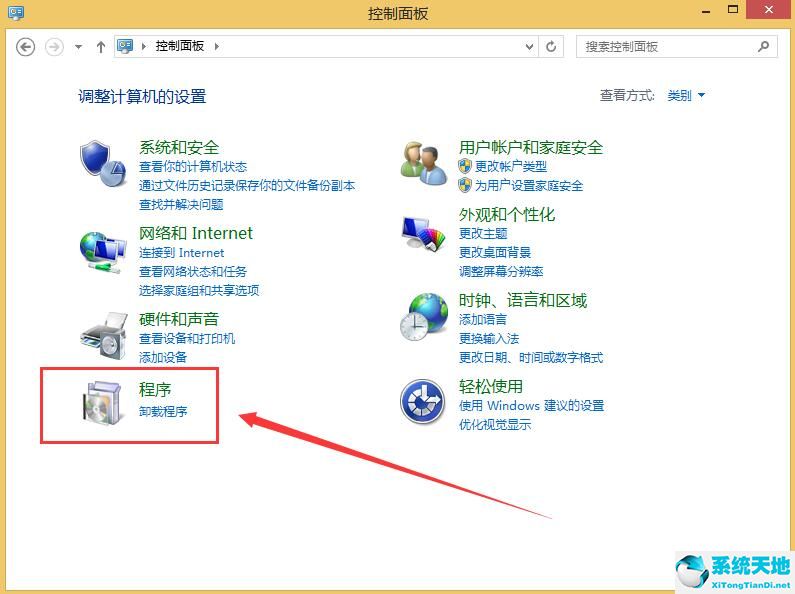Open 硬件和声音 category heading
The image size is (795, 594).
coord(179,319)
